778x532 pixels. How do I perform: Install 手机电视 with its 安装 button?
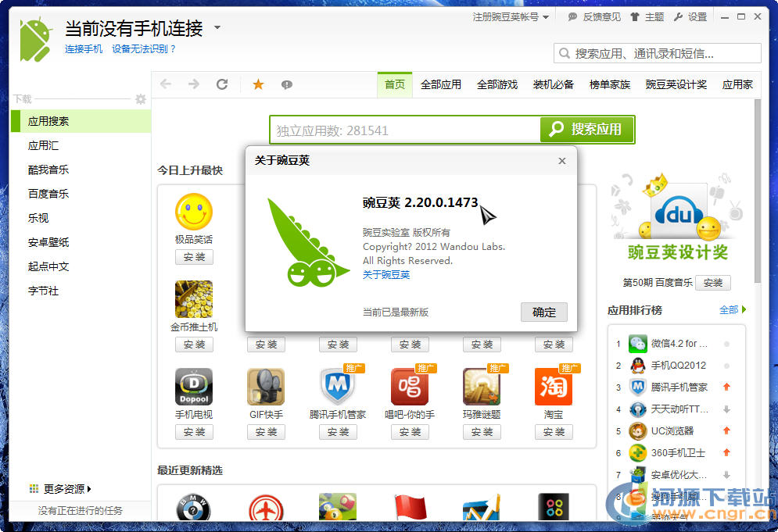[x=194, y=432]
